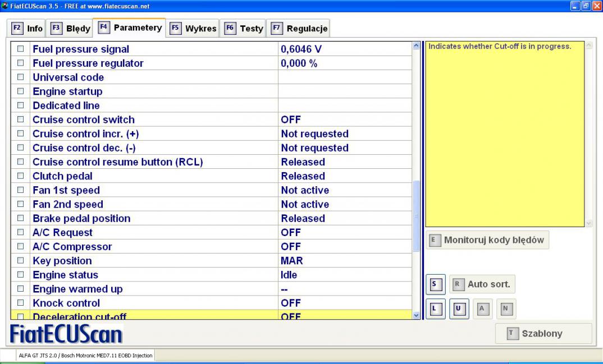Switch to the Regulacje tab
Screen dimensions: 603x364
(x=299, y=28)
